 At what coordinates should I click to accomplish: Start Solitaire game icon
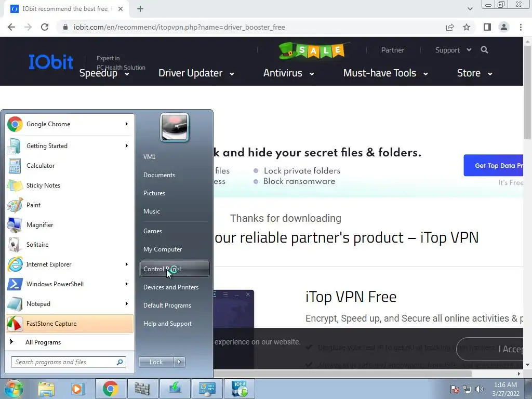coord(15,245)
